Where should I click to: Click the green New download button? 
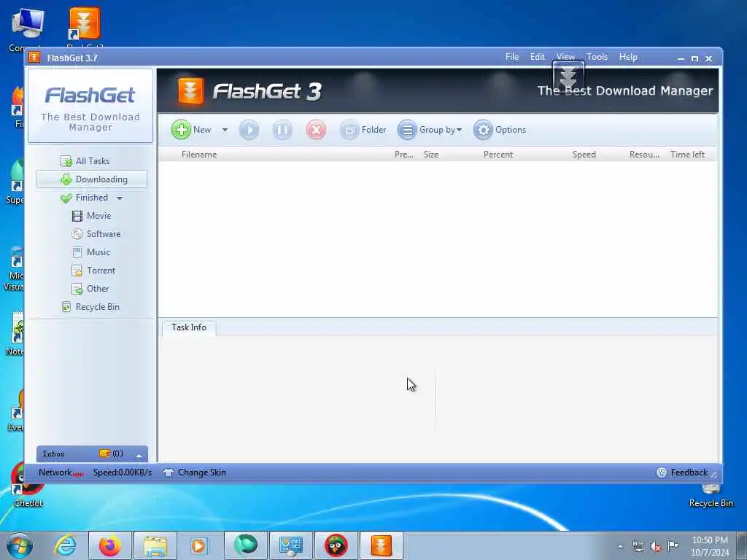coord(192,130)
